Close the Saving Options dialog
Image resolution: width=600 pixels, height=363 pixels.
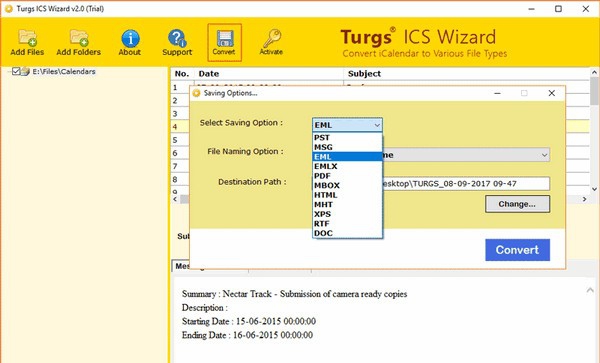[x=551, y=93]
